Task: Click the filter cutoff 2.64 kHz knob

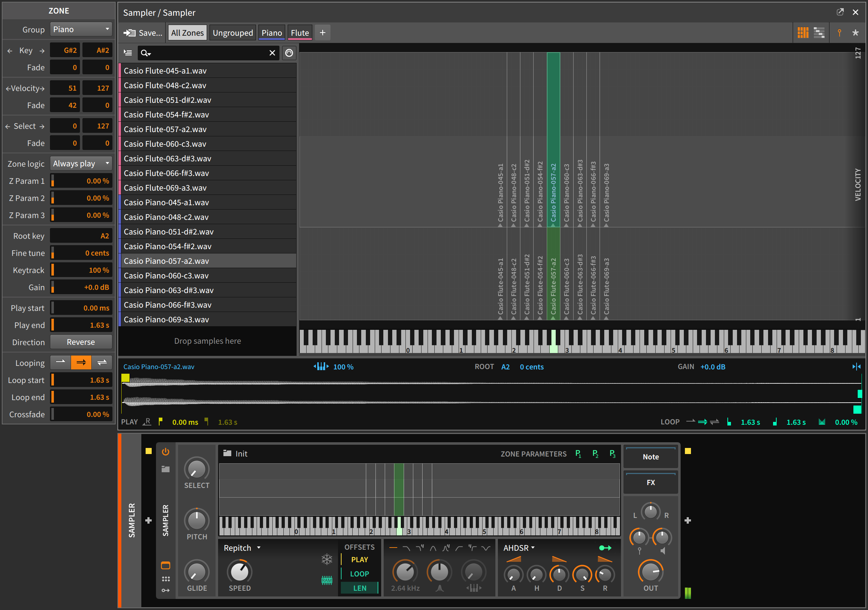Action: coord(405,571)
